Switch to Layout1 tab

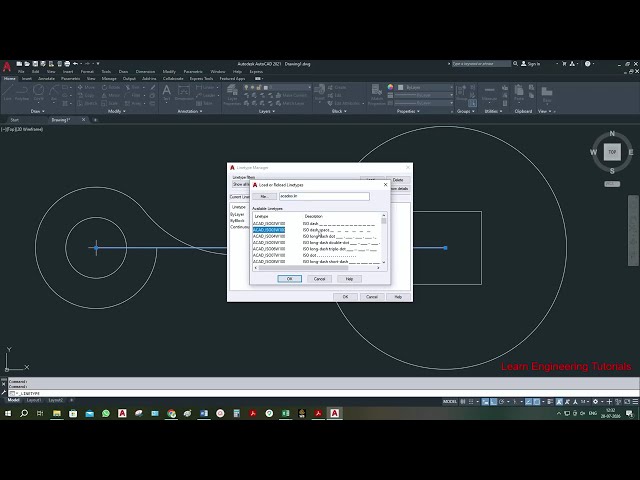[33, 400]
